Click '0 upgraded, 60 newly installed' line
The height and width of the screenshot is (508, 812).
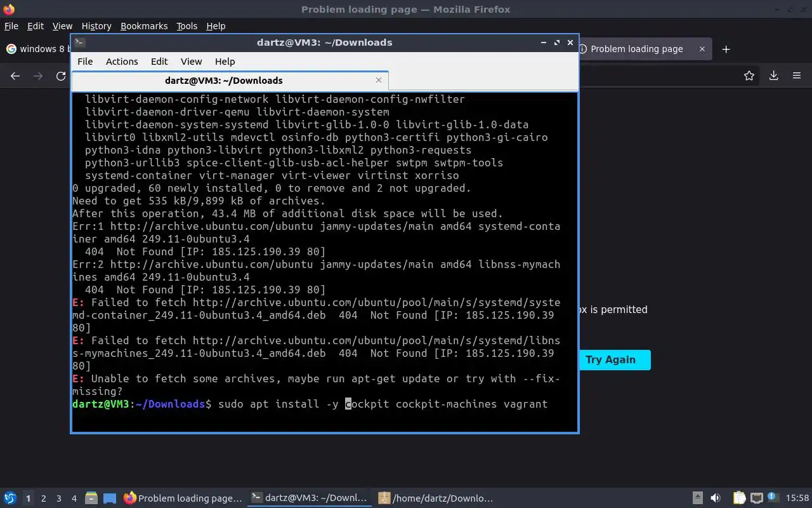[x=272, y=188]
